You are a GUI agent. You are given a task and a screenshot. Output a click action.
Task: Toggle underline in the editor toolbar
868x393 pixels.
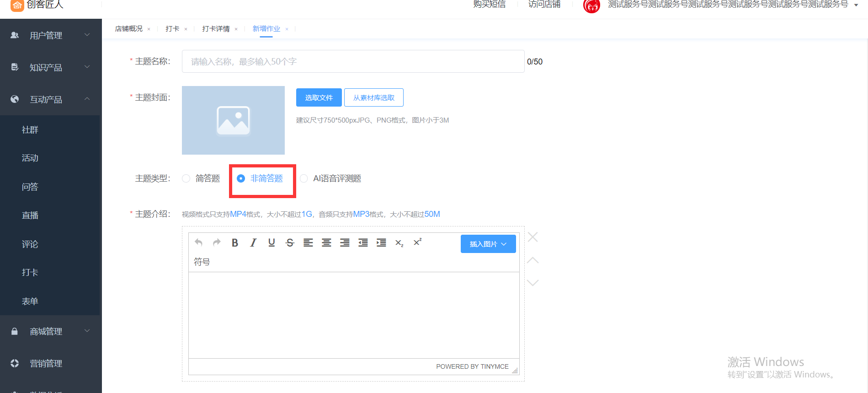[x=272, y=243]
